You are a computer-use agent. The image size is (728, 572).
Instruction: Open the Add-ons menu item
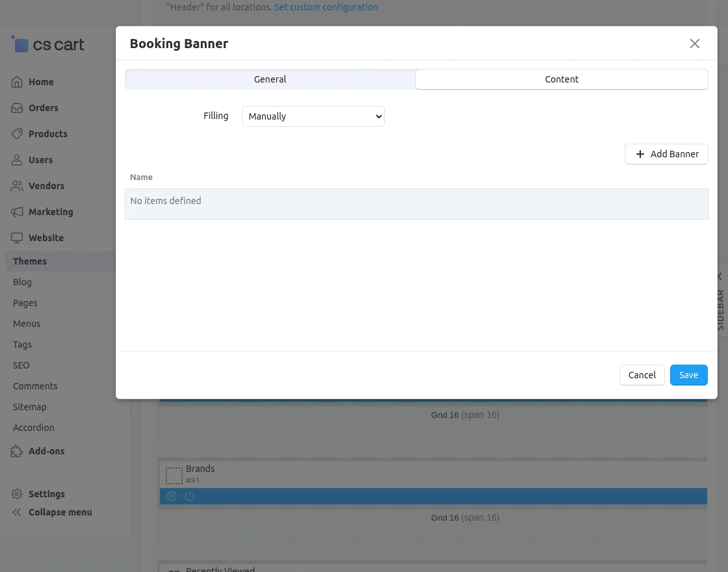click(x=46, y=451)
